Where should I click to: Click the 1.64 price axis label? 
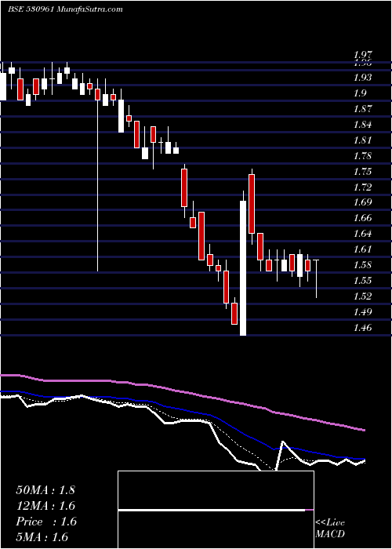coord(362,233)
